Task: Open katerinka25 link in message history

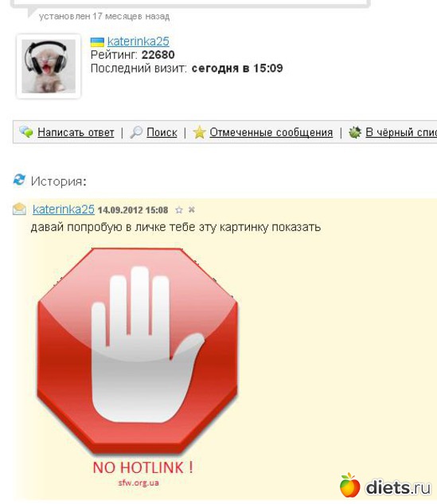Action: (x=64, y=209)
